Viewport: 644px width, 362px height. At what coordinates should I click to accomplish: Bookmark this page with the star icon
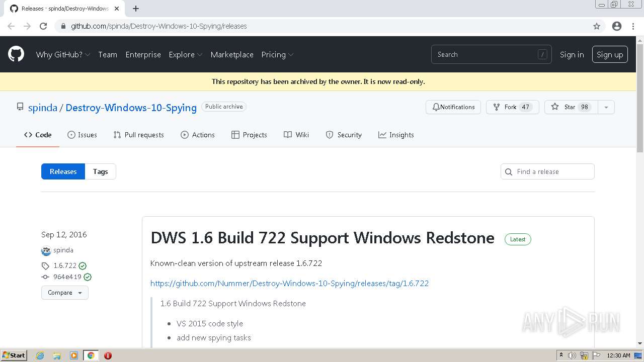click(597, 26)
